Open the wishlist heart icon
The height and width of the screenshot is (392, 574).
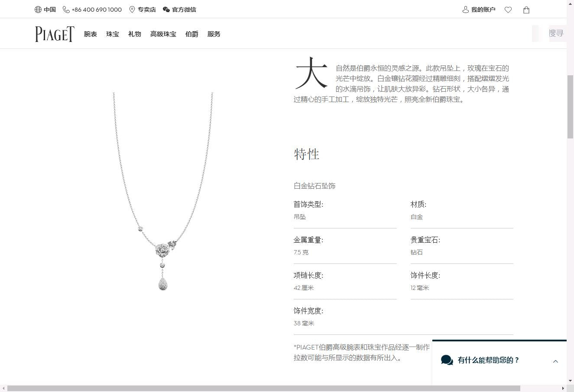(x=508, y=10)
